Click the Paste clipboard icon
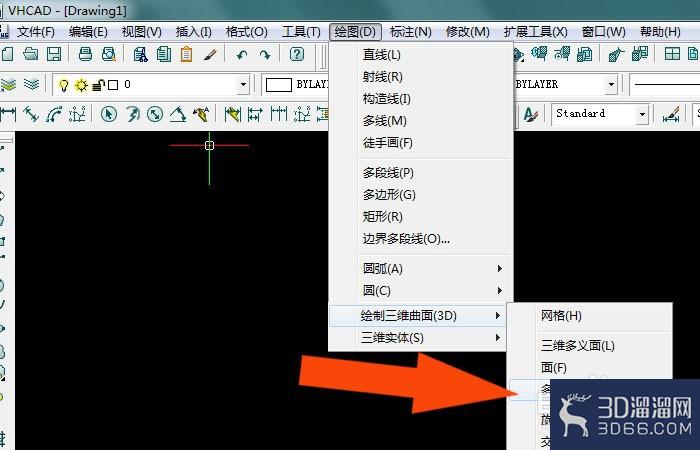 click(x=187, y=54)
